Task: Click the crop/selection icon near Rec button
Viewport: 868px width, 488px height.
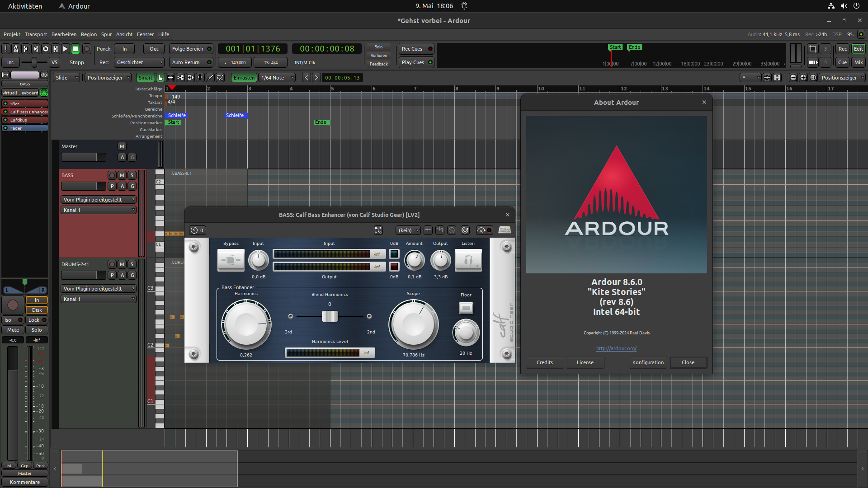Action: (813, 49)
